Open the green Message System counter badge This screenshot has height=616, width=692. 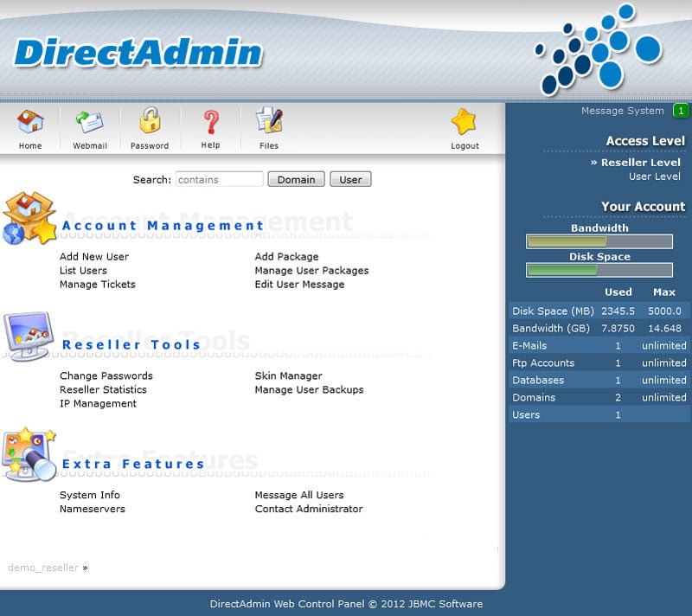[681, 111]
